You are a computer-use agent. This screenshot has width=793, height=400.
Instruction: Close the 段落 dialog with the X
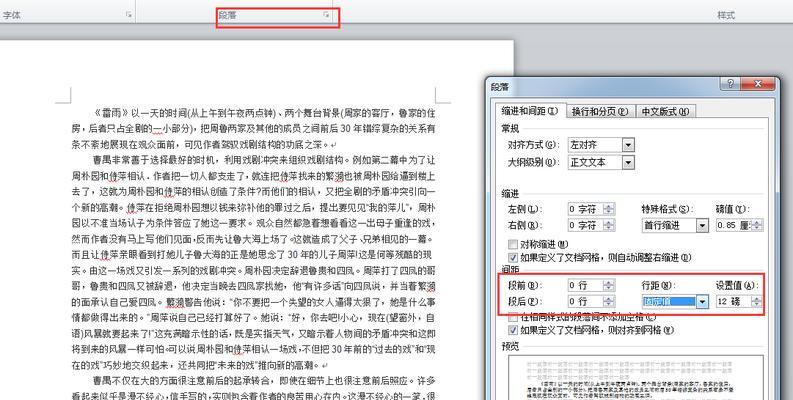758,84
